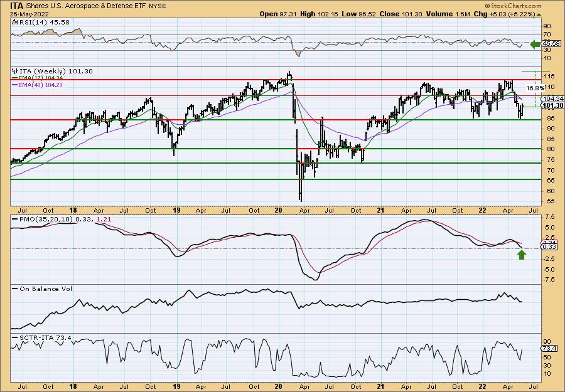Click the 7.5 tick on the PMO axis
Image resolution: width=565 pixels, height=392 pixels.
pos(549,218)
